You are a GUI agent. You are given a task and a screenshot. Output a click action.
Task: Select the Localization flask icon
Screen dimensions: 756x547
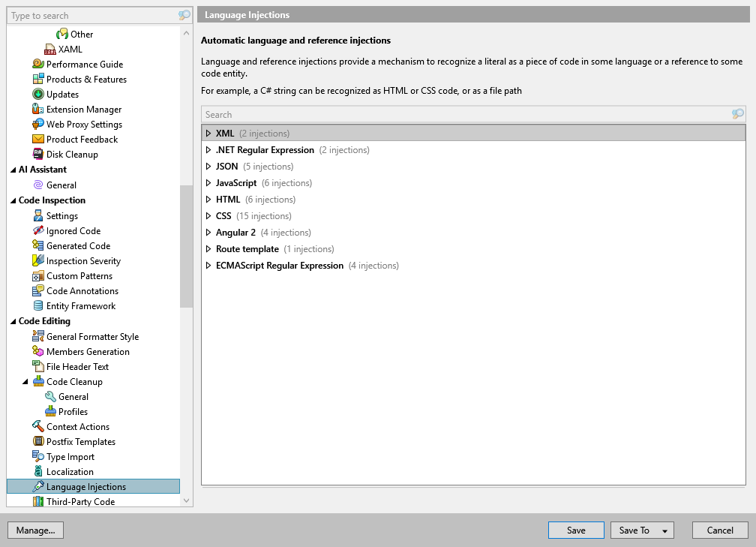[x=37, y=471]
